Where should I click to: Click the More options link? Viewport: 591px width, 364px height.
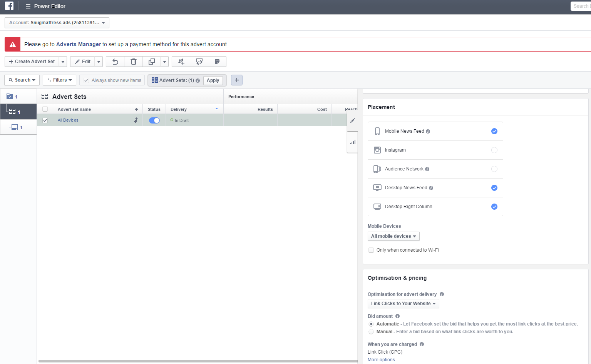tap(381, 360)
